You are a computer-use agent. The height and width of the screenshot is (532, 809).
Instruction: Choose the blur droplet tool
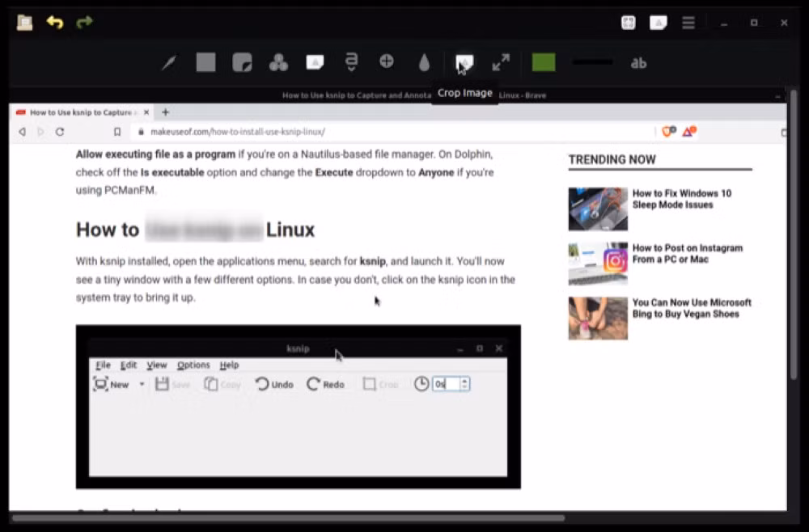[424, 63]
